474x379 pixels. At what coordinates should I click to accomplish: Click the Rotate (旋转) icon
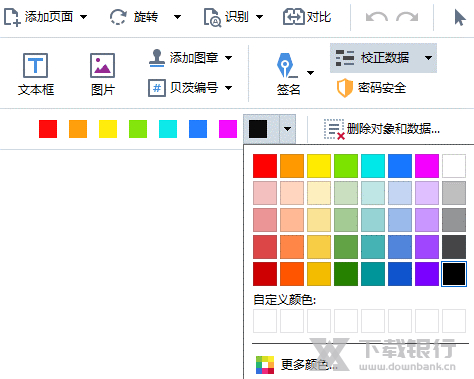tap(118, 17)
